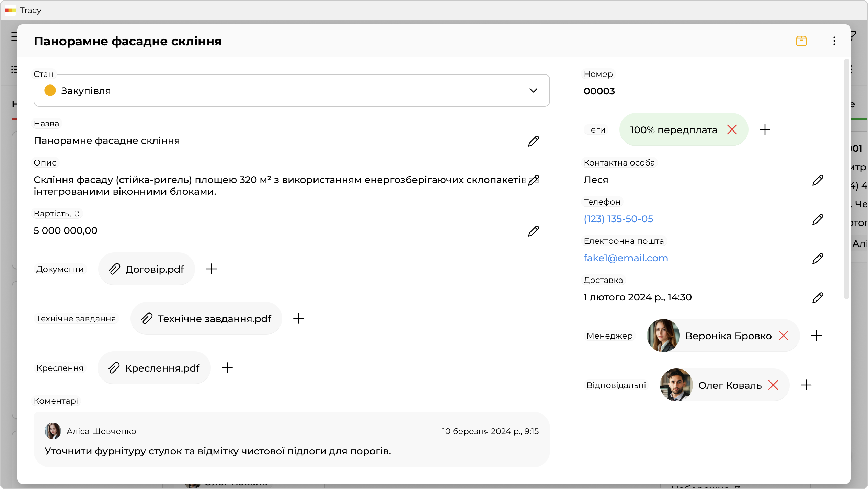Screen dimensions: 868x489
Task: Edit the Назва field with pencil icon
Action: pos(533,141)
